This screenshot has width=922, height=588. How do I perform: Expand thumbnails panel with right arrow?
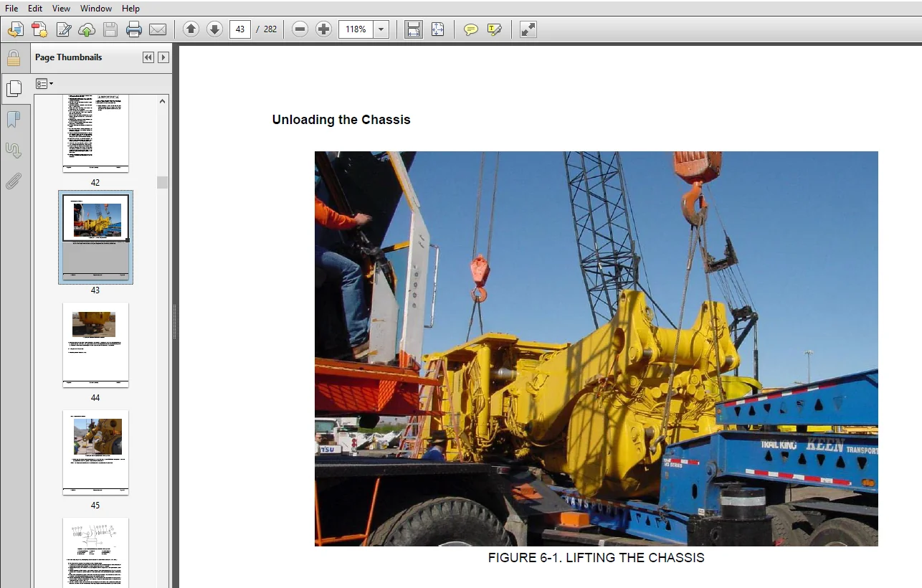(163, 57)
